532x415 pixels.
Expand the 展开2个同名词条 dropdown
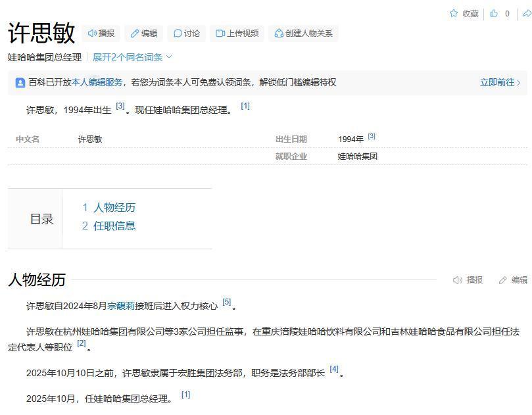[132, 57]
